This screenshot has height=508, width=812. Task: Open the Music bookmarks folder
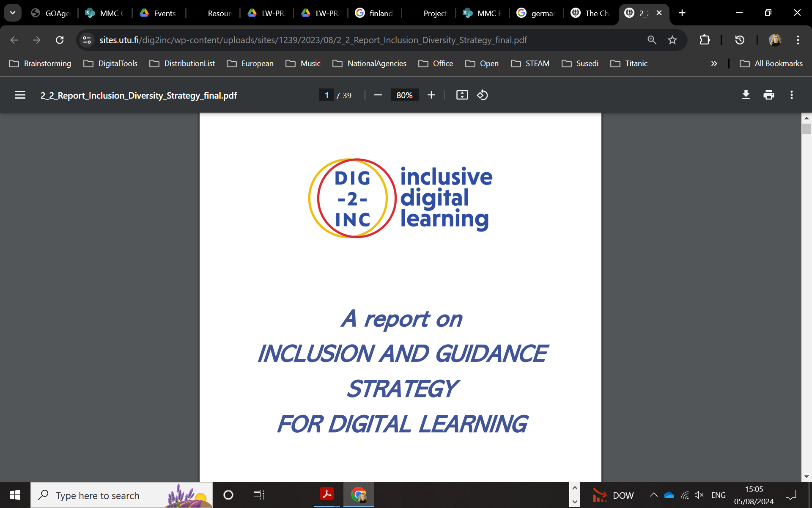click(x=303, y=63)
